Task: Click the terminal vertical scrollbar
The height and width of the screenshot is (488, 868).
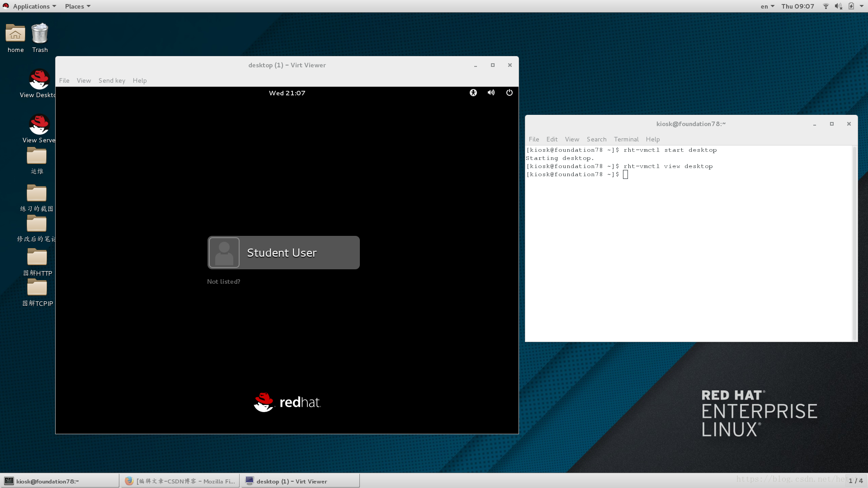Action: tap(854, 243)
